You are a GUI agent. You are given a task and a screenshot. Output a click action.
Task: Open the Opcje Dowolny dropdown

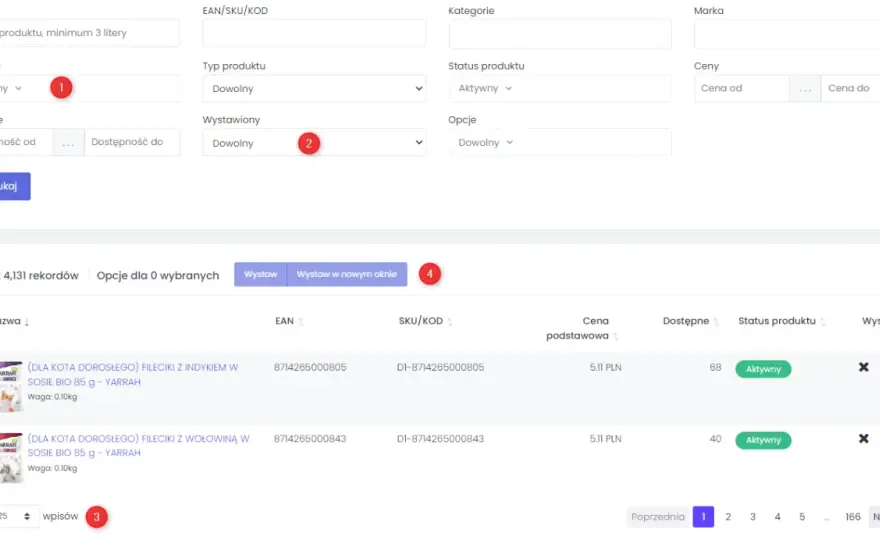point(560,143)
